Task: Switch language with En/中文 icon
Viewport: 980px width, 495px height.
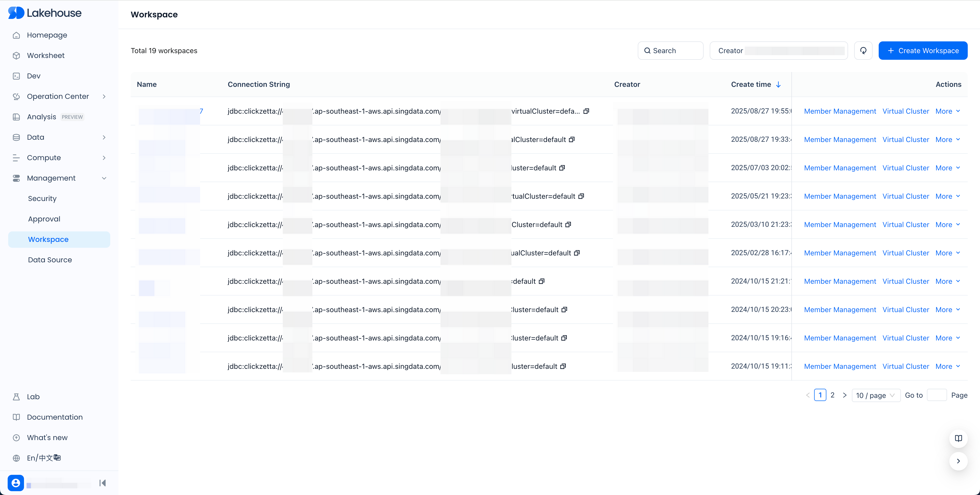Action: (43, 458)
